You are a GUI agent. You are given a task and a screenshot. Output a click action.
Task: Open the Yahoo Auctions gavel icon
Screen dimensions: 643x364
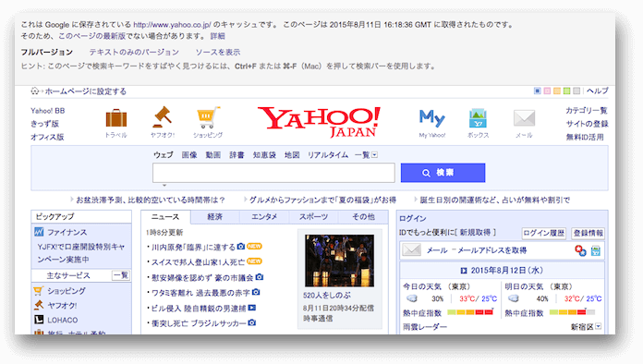click(x=162, y=117)
